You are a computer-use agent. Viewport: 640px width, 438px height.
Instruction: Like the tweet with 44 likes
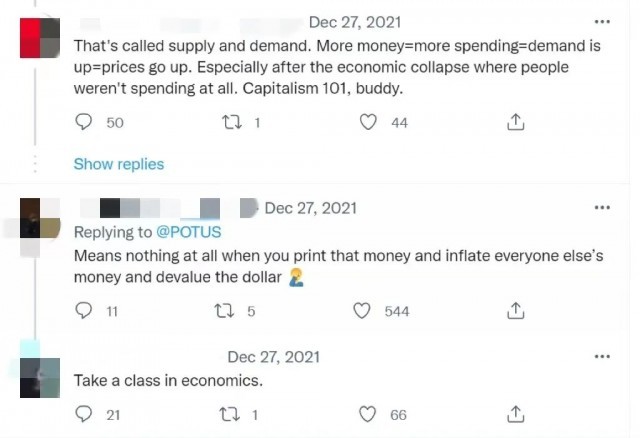pyautogui.click(x=369, y=123)
